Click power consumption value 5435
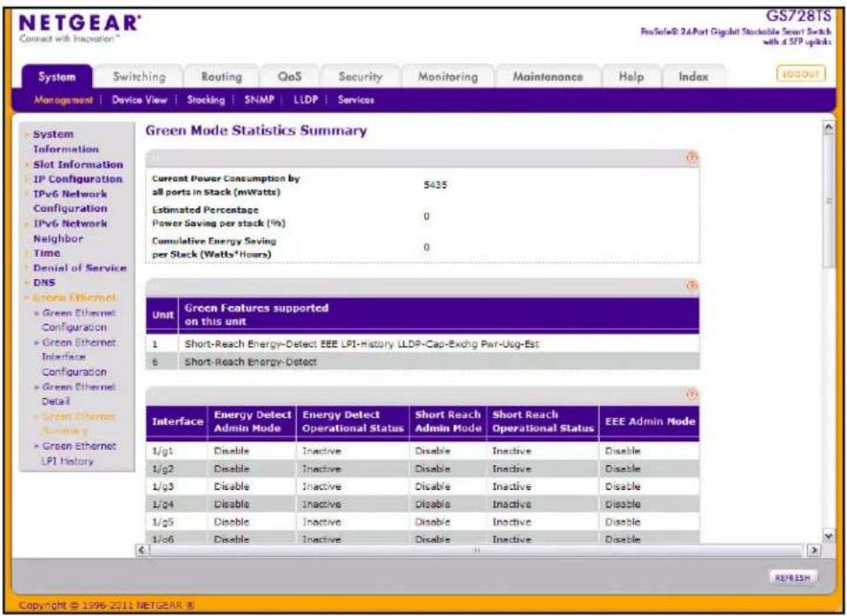The width and height of the screenshot is (847, 616). click(435, 185)
